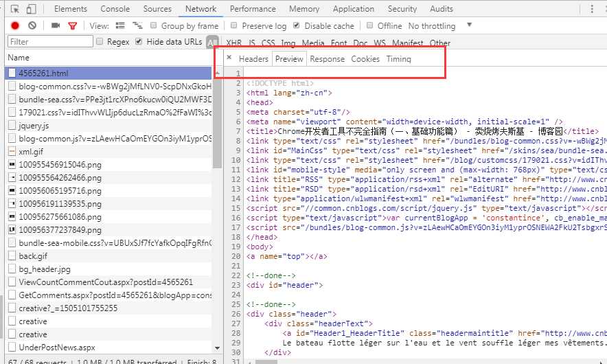The image size is (607, 364).
Task: Select the 100956065195716.png request
Action: (x=108, y=190)
